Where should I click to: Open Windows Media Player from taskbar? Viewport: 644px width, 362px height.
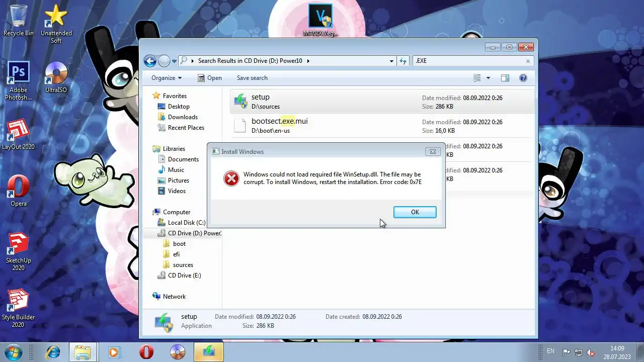coord(114,351)
